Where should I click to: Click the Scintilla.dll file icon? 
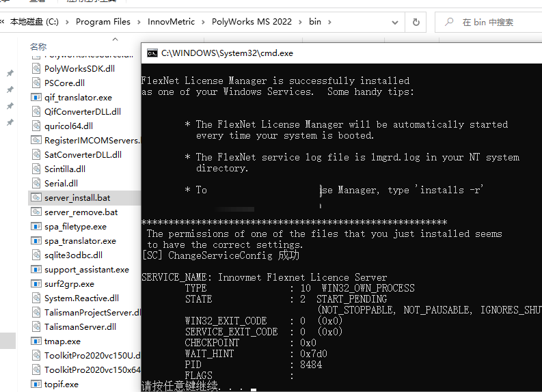(36, 169)
